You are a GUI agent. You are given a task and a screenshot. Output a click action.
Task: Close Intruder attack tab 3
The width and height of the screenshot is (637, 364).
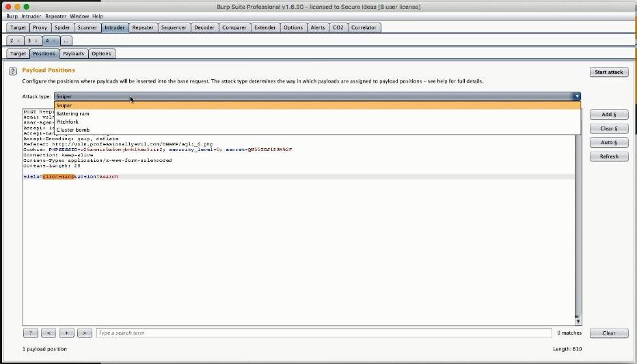coord(36,41)
